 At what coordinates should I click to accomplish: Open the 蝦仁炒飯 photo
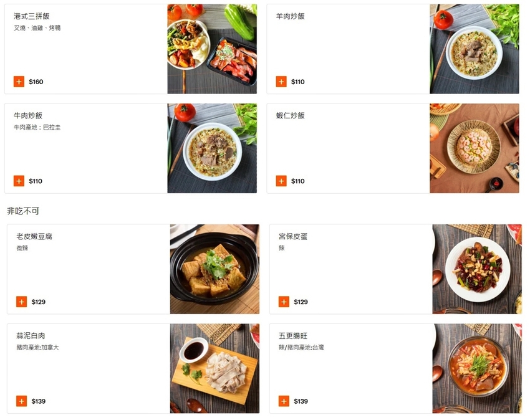(x=474, y=148)
